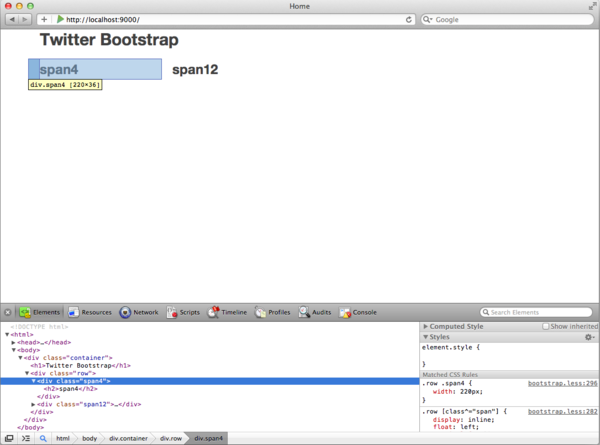Select html in the breadcrumb bar
This screenshot has height=445, width=600.
(63, 438)
